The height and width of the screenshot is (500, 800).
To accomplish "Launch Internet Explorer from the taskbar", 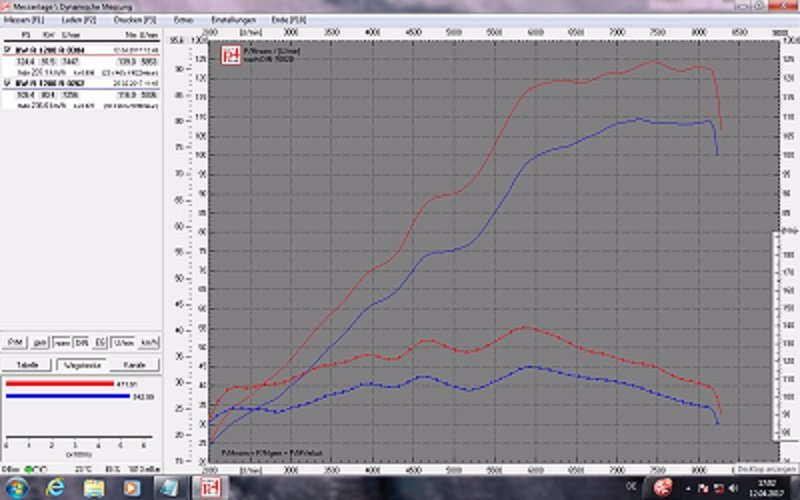I will point(55,488).
